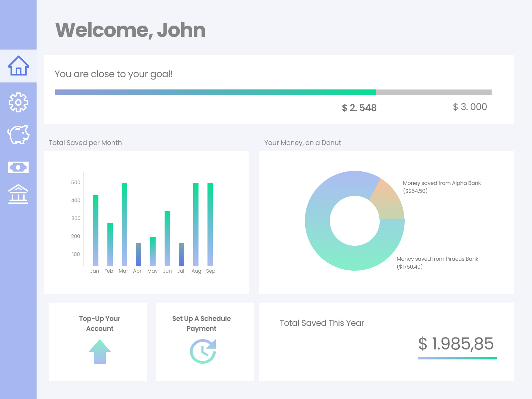This screenshot has width=532, height=399.
Task: Click Your Money, on a Donut title
Action: 303,143
